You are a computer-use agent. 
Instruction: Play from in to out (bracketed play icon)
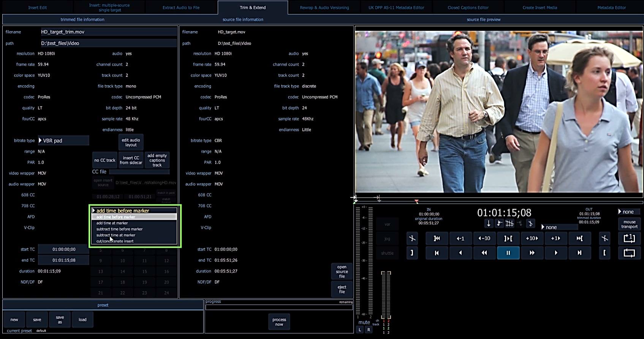click(508, 238)
